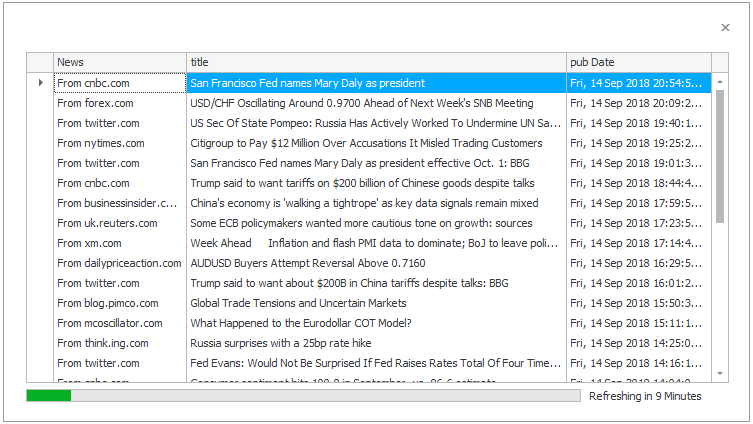Close the news window

point(725,28)
